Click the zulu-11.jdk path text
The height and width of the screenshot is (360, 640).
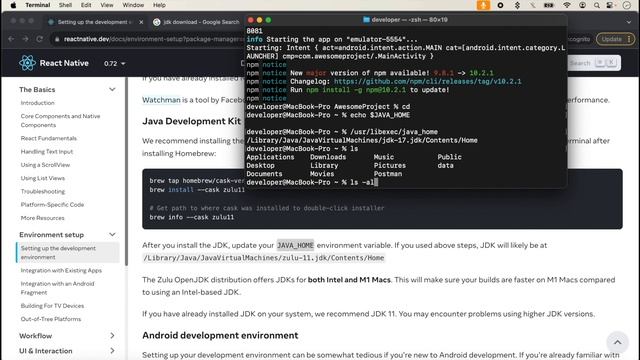[264, 258]
